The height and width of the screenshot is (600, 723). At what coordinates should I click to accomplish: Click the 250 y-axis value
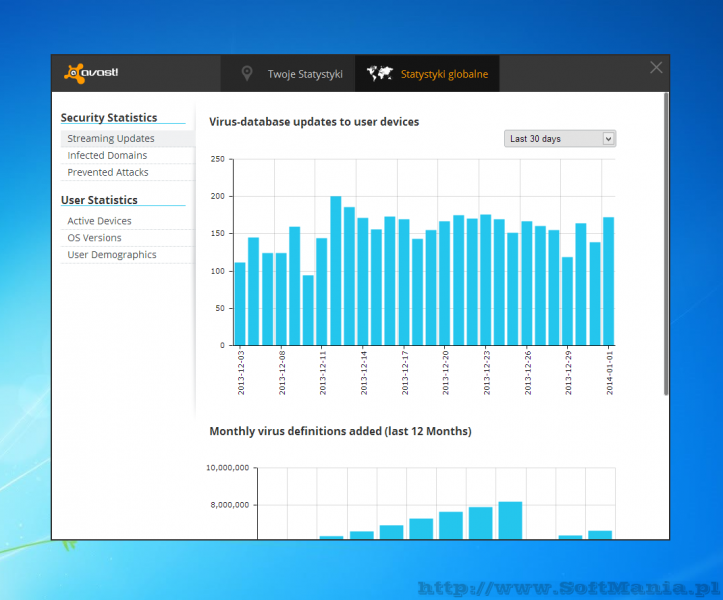(x=218, y=159)
